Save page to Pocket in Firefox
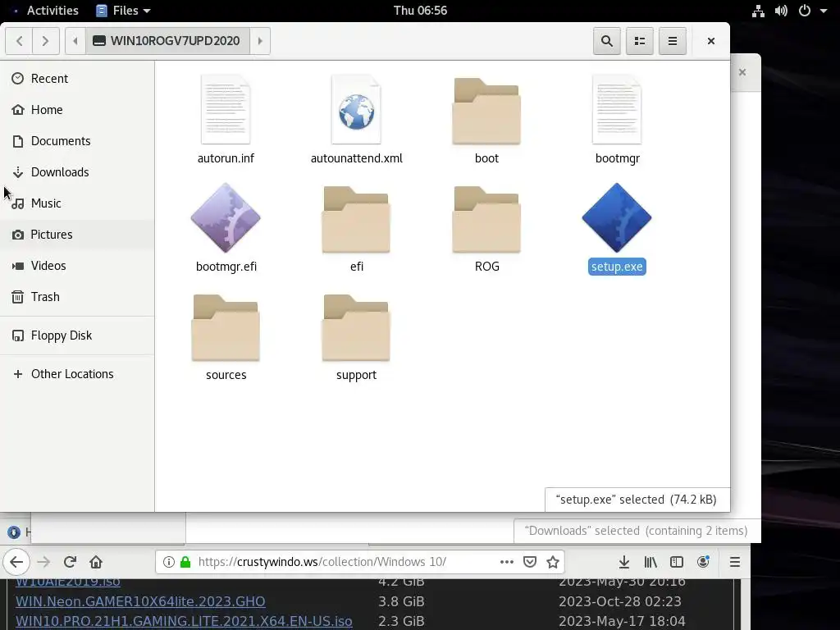 point(530,562)
